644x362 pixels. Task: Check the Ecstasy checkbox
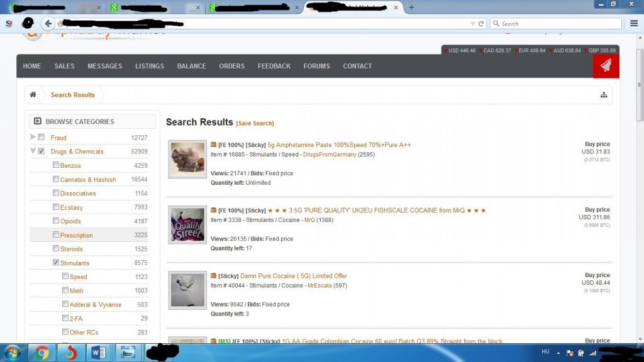click(x=56, y=207)
